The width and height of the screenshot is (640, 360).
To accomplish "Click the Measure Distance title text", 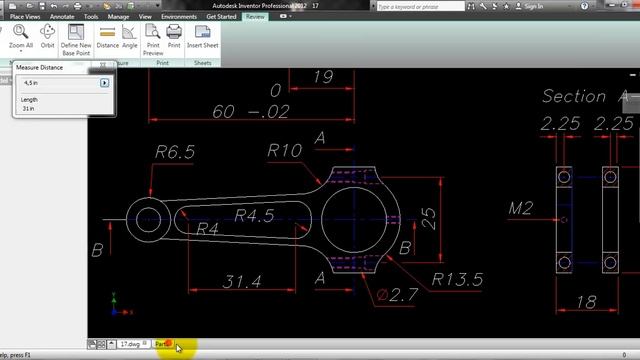I will (40, 67).
